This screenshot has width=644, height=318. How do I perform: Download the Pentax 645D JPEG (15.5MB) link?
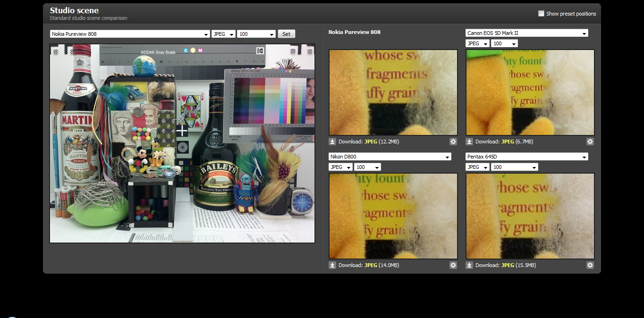pos(508,265)
